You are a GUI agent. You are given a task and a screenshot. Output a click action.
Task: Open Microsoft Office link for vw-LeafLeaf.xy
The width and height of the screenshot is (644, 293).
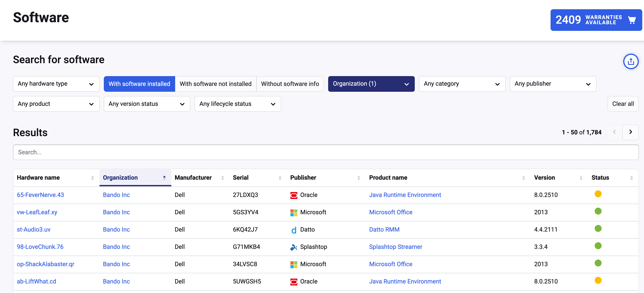coord(391,212)
